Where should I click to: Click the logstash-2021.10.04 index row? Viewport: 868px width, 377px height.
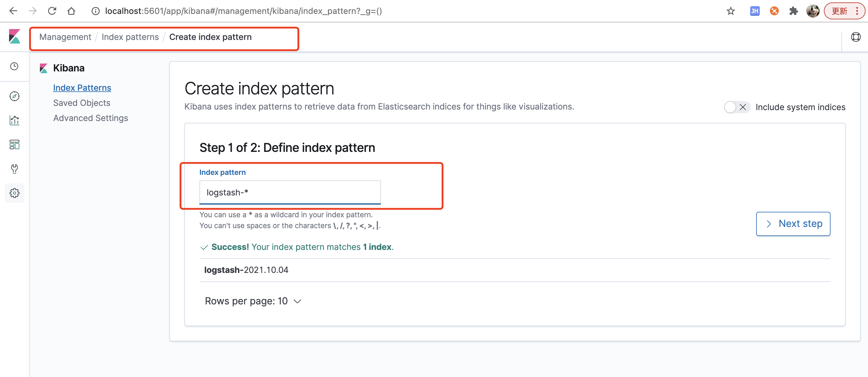pyautogui.click(x=514, y=270)
